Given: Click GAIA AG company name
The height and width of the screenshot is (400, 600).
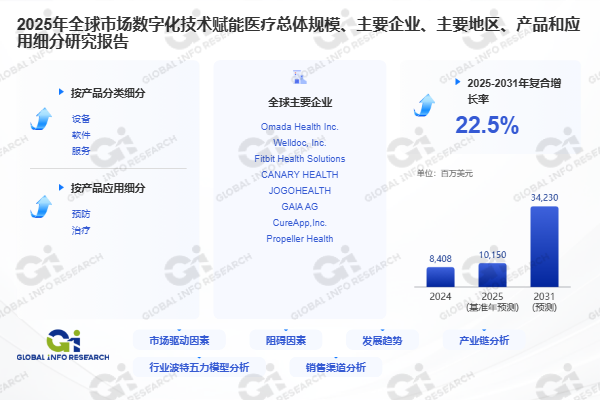Looking at the screenshot, I should [300, 207].
